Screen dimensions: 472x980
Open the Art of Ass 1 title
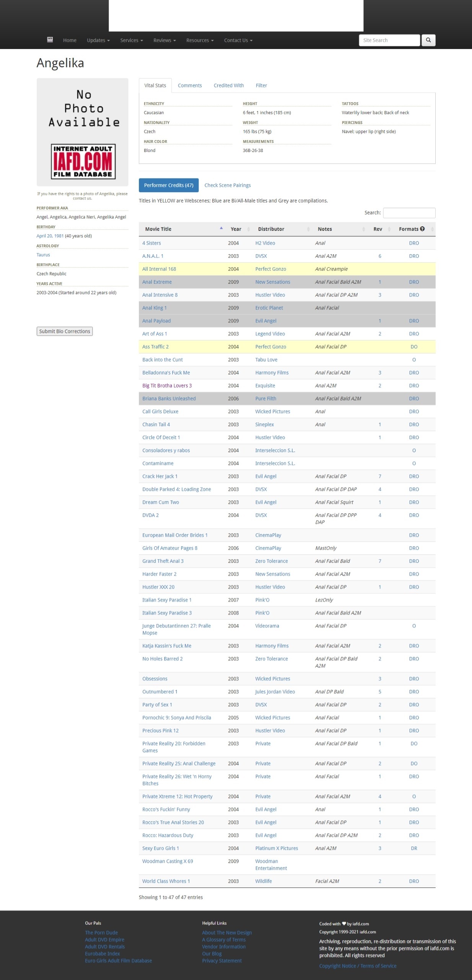[155, 334]
